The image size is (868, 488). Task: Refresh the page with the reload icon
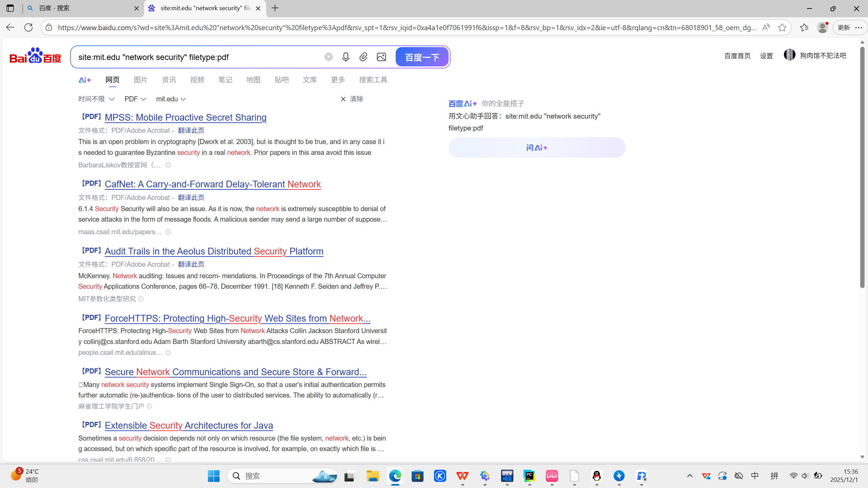point(28,27)
